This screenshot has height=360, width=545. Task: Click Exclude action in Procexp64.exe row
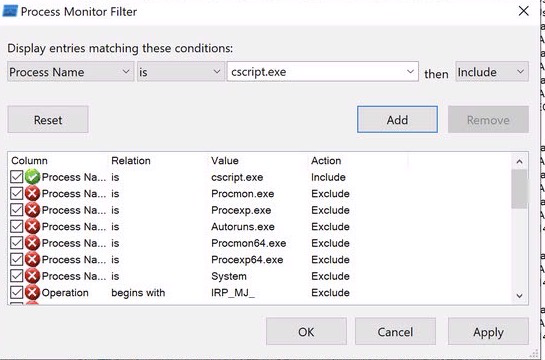pyautogui.click(x=330, y=260)
